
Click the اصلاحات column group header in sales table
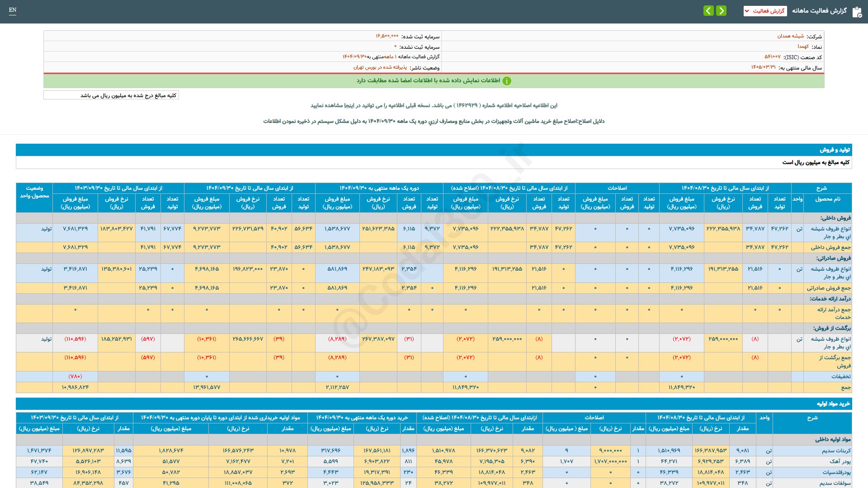click(617, 188)
